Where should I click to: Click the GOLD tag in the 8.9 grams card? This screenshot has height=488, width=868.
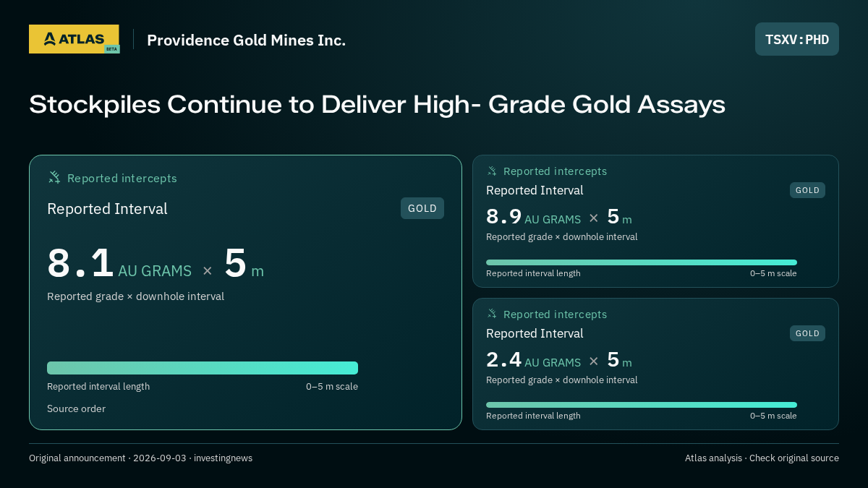click(807, 190)
